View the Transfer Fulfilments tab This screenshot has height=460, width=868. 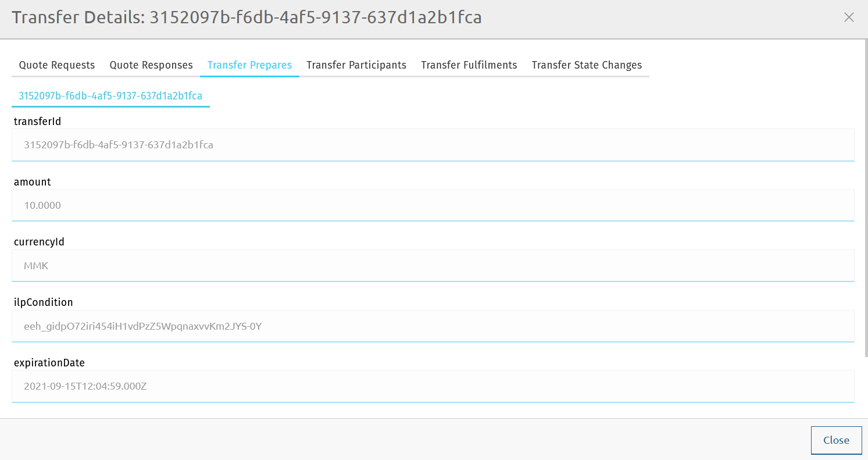pyautogui.click(x=469, y=65)
